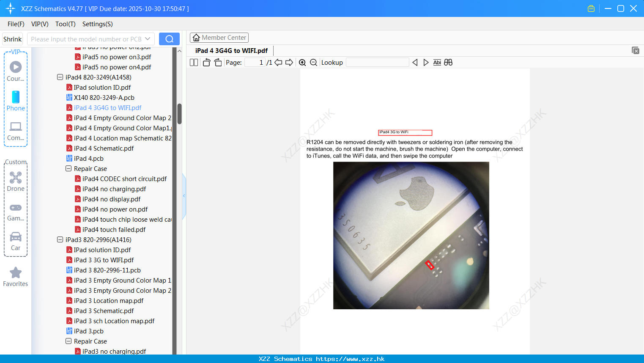The image size is (644, 363).
Task: Click the blue search button
Action: click(169, 39)
